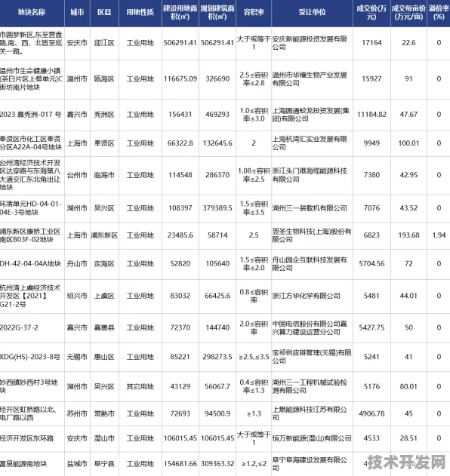Click the 浦东新区 district cell
The image size is (450, 476).
[x=104, y=235]
